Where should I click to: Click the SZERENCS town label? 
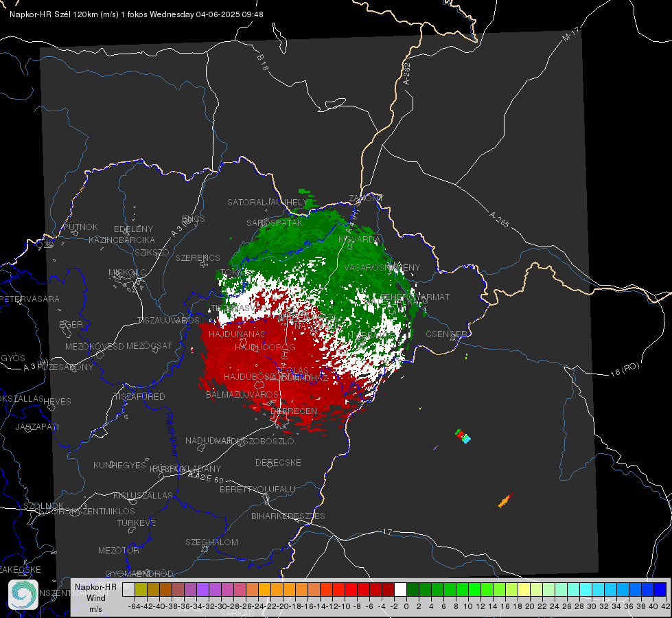click(x=198, y=258)
